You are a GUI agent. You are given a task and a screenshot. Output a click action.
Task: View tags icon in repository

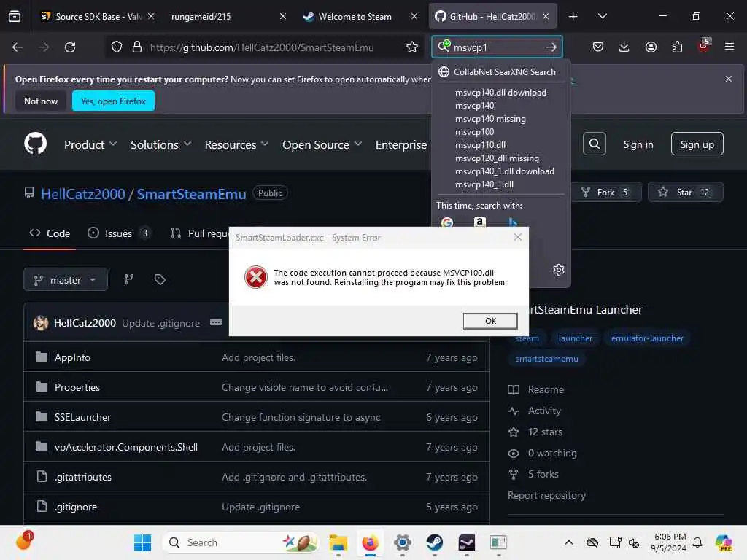pos(160,279)
